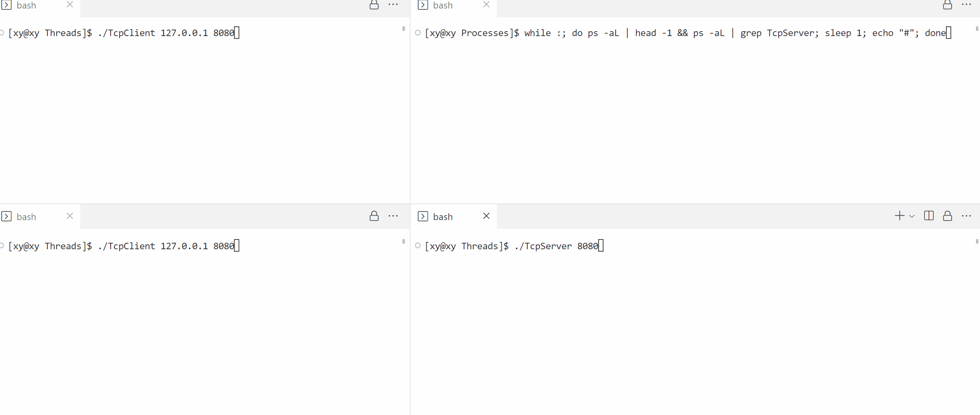Click the lock icon beside the split terminal button

948,216
